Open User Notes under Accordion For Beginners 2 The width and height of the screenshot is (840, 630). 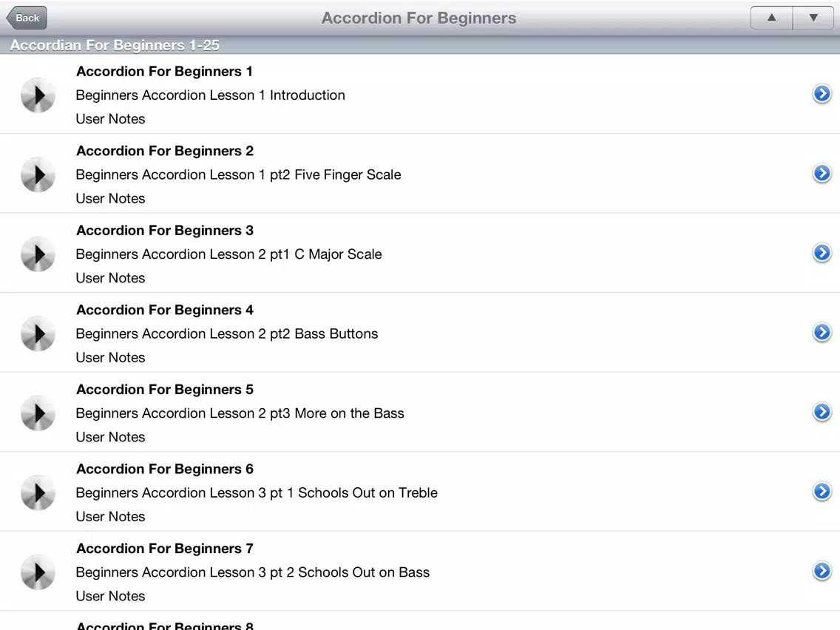click(110, 199)
